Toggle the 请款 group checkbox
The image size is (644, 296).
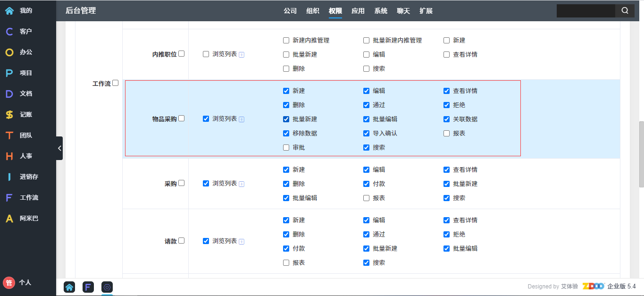pyautogui.click(x=182, y=241)
